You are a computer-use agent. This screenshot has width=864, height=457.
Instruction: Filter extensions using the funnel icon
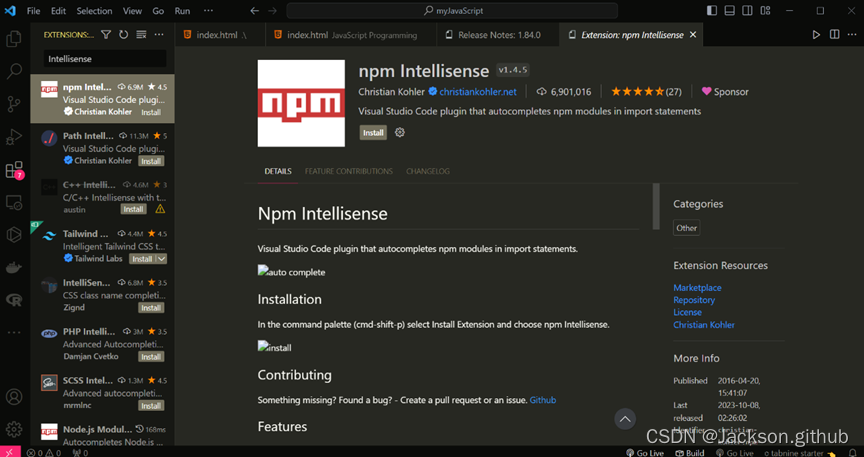pos(106,35)
